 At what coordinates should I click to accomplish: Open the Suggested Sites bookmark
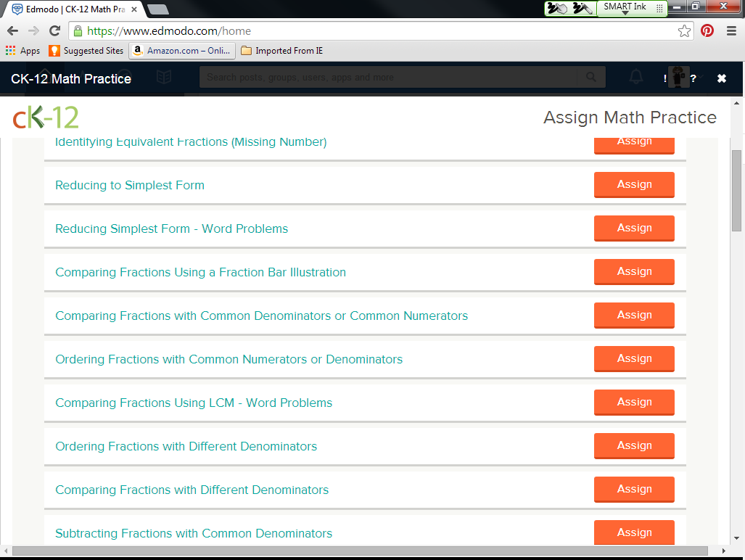[x=86, y=51]
